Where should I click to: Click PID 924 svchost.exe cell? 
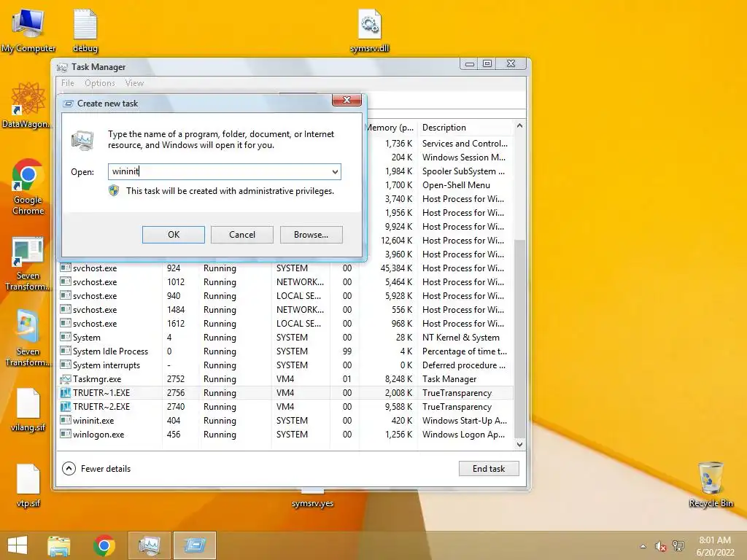174,268
